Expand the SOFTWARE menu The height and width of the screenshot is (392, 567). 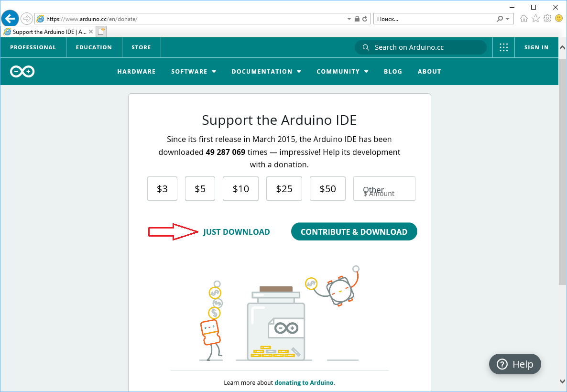[x=194, y=72]
